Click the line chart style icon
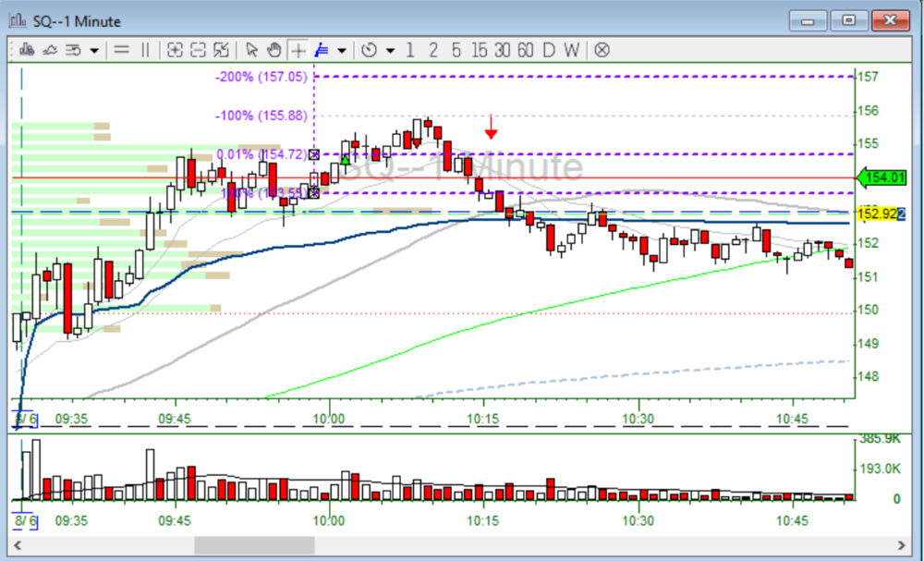924x561 pixels. pyautogui.click(x=48, y=50)
